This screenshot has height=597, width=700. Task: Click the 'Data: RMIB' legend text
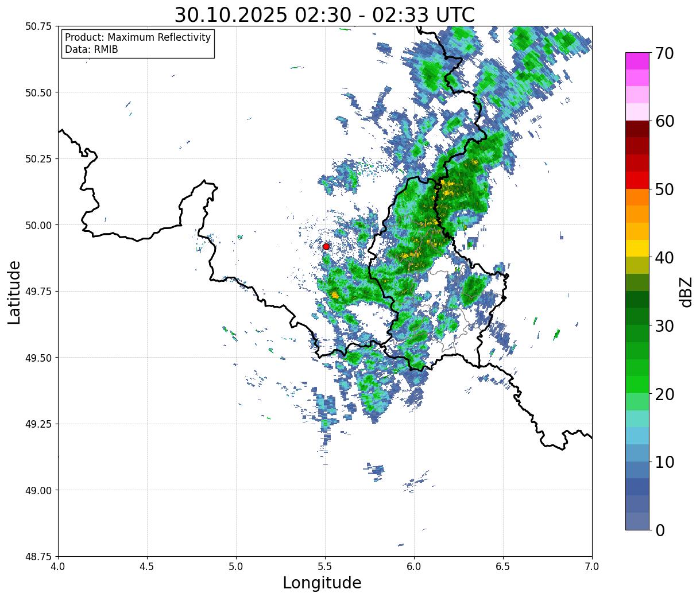(91, 50)
